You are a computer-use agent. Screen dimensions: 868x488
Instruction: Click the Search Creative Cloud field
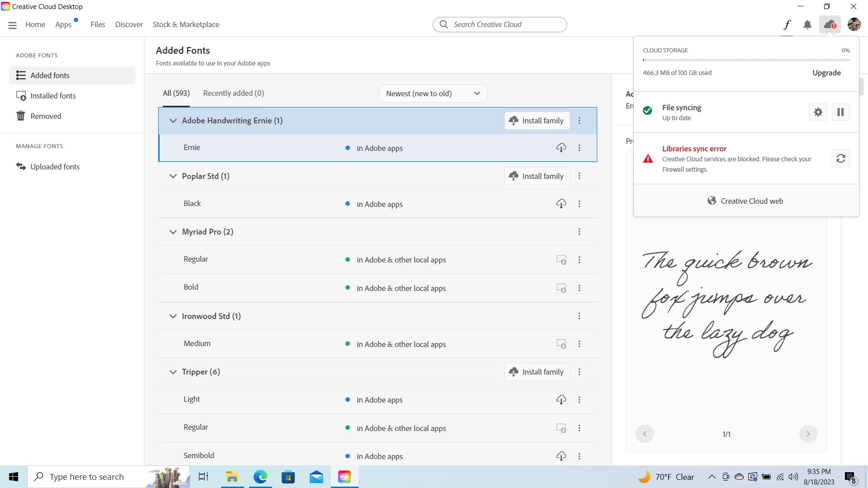point(500,24)
